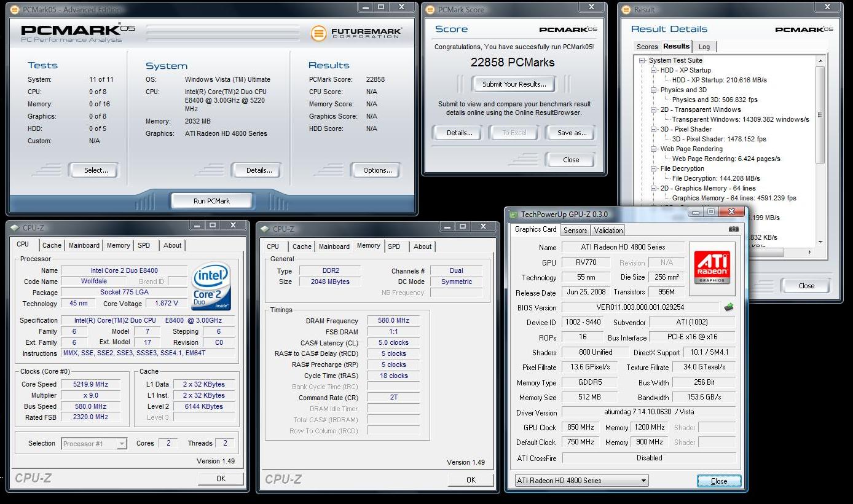Image resolution: width=853 pixels, height=504 pixels.
Task: Click the GPU Clock 850 MHz field
Action: [581, 427]
